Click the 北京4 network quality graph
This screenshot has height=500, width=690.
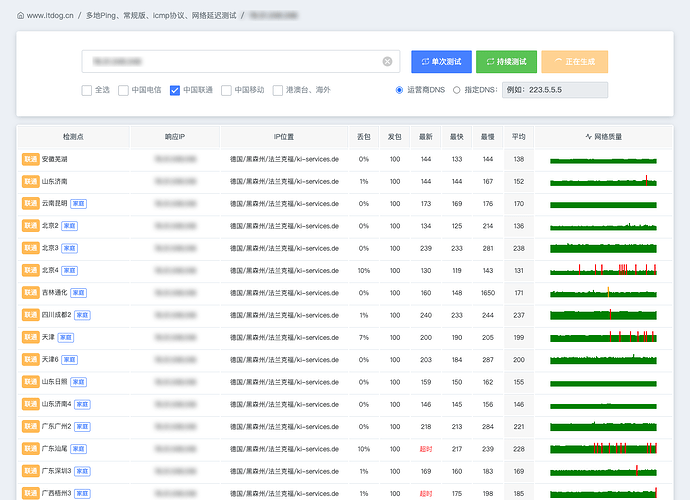pos(603,270)
